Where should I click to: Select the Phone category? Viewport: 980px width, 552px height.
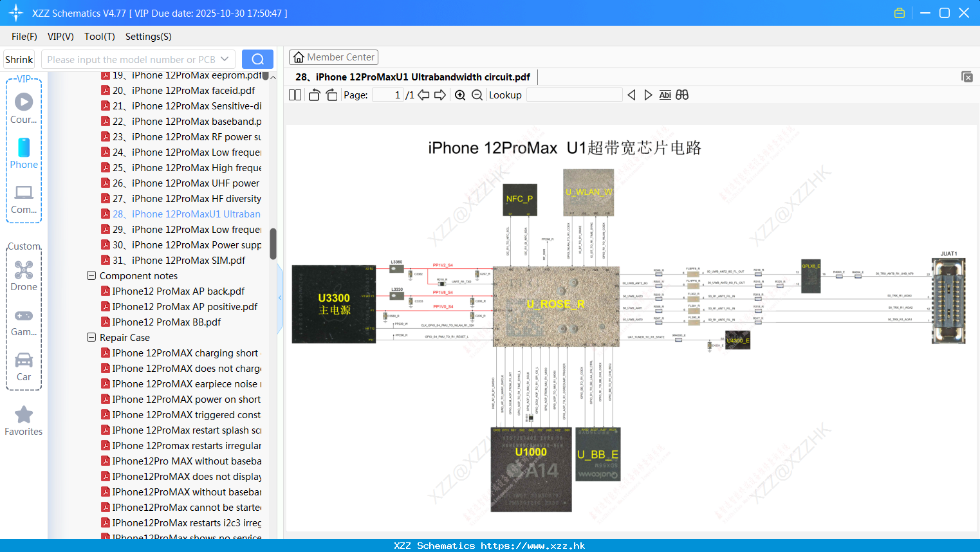coord(24,153)
